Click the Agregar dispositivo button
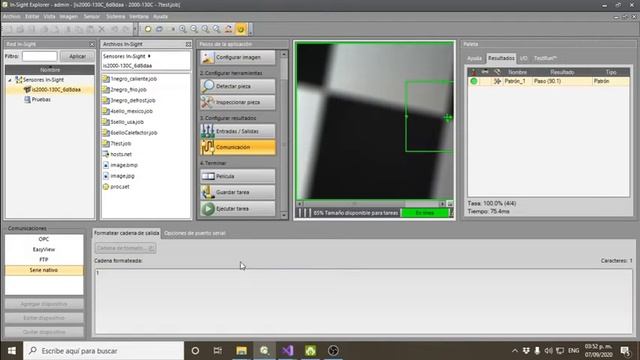 pos(44,304)
